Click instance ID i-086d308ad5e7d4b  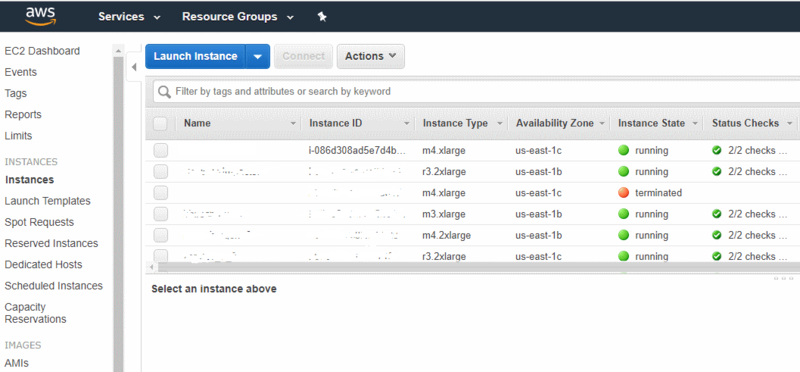point(358,151)
